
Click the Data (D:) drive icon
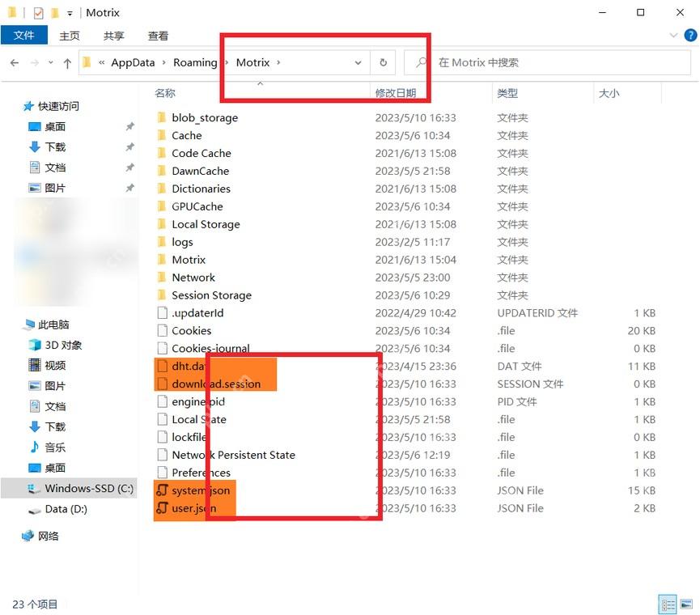(x=34, y=510)
